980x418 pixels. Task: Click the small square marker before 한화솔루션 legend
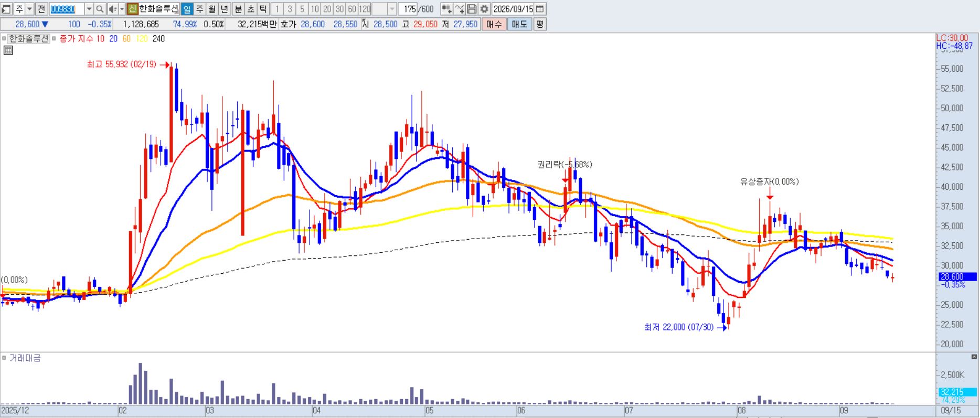pos(4,39)
